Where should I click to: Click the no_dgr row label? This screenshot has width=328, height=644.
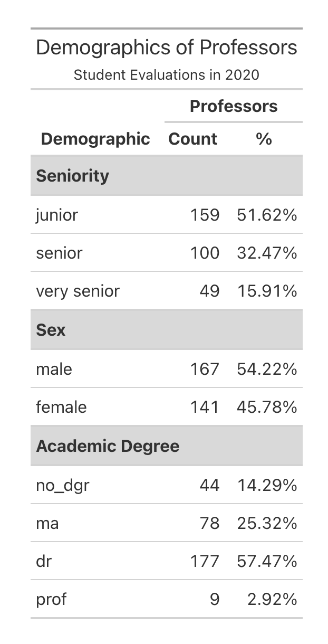pos(63,486)
